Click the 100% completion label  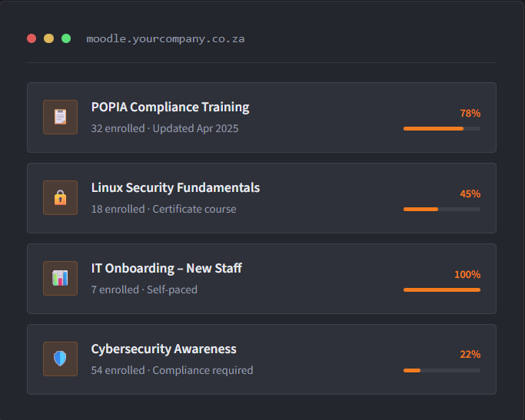coord(467,274)
